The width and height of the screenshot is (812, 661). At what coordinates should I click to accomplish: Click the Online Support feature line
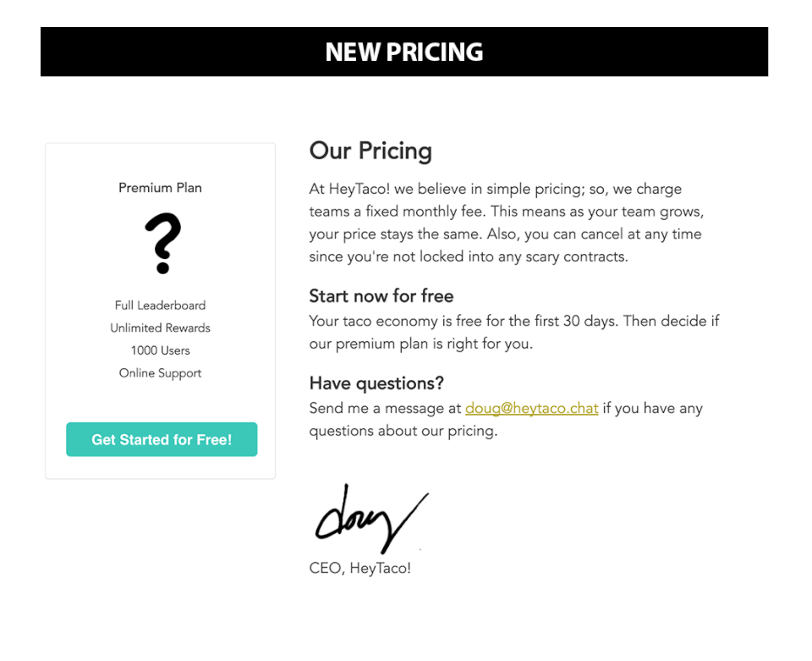click(160, 373)
